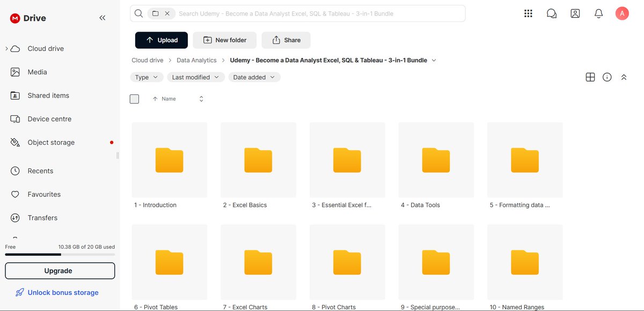Select the 10 - Named Ranges folder thumbnail
This screenshot has height=311, width=644.
pyautogui.click(x=525, y=262)
